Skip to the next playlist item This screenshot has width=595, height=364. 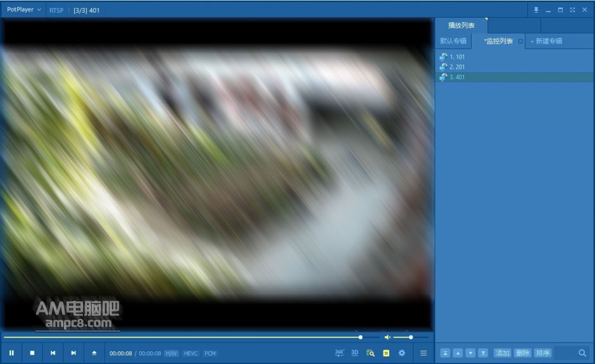(73, 353)
